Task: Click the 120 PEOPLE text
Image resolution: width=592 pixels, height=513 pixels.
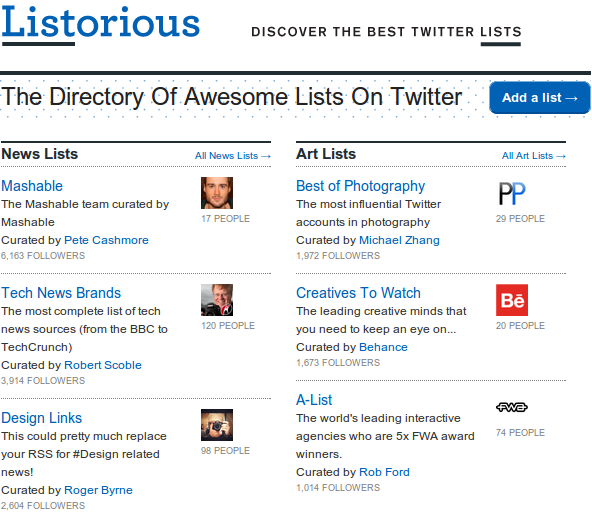Action: click(228, 325)
